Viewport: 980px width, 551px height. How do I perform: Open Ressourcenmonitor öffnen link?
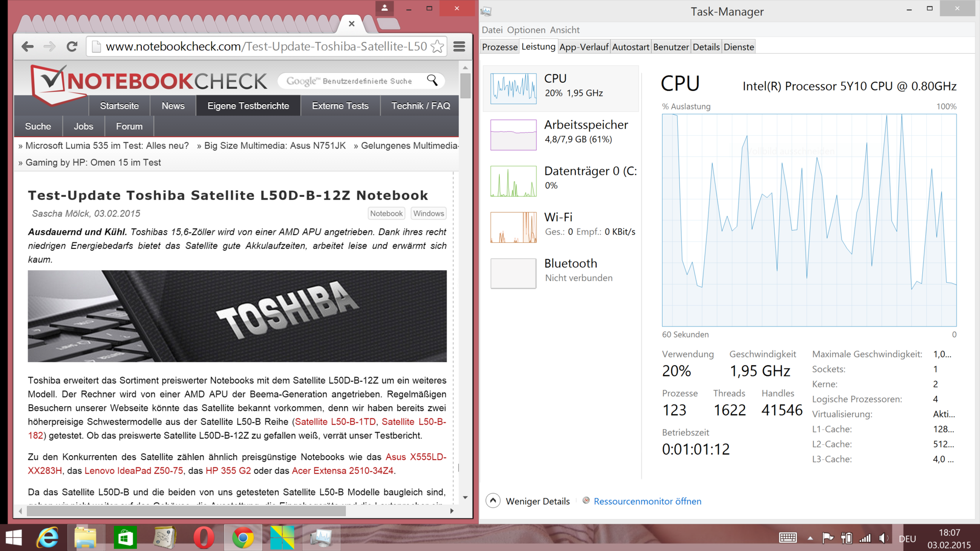tap(647, 501)
